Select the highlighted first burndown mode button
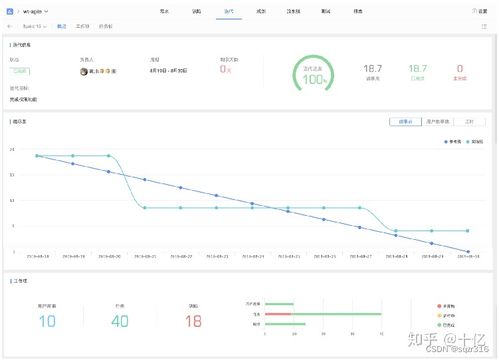 click(405, 122)
